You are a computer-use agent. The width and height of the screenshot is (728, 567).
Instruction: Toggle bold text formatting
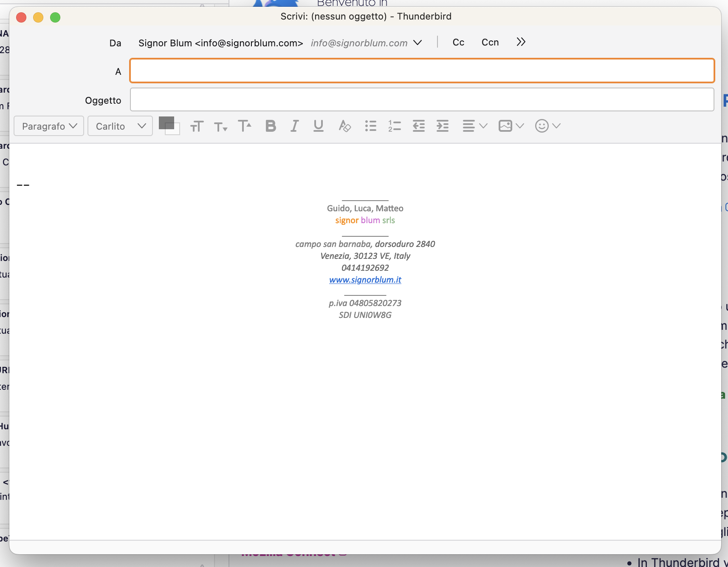tap(271, 126)
